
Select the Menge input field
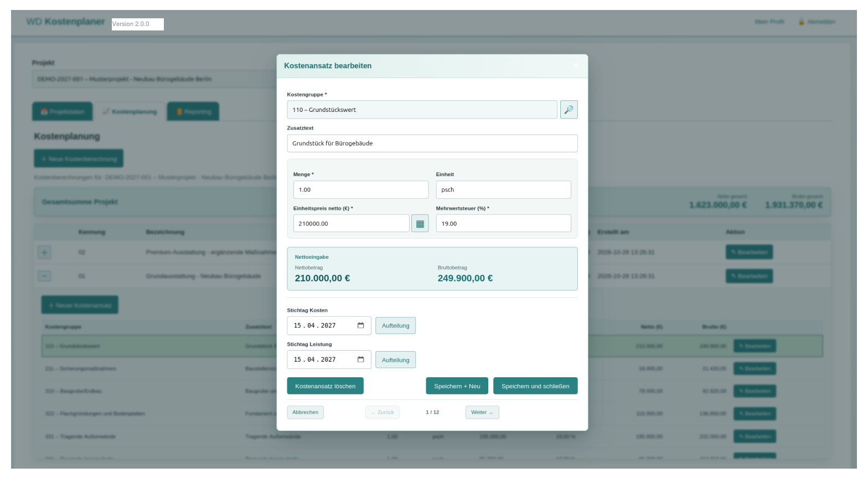tap(361, 189)
